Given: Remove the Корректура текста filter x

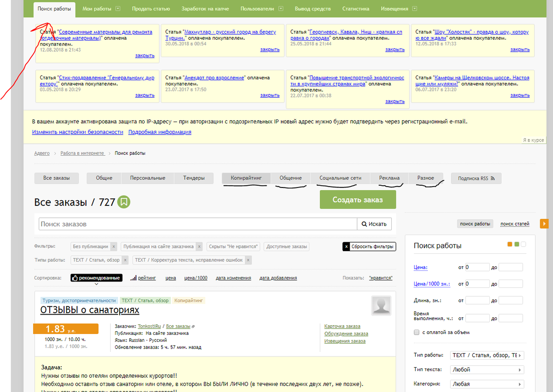Looking at the screenshot, I should point(248,260).
